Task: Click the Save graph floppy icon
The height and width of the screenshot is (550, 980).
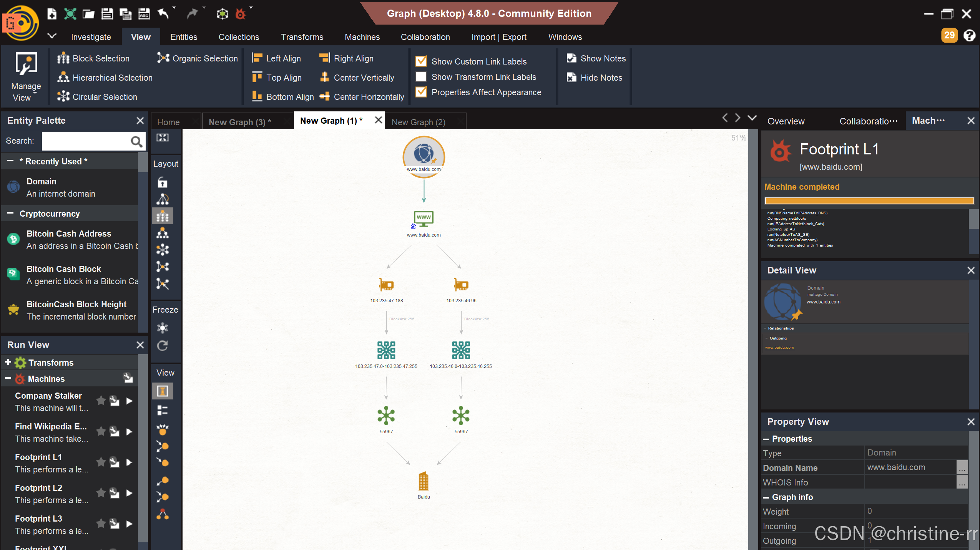Action: click(107, 14)
